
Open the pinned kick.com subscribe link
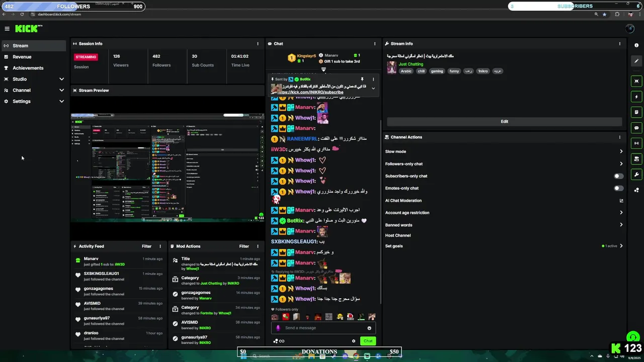(x=310, y=93)
